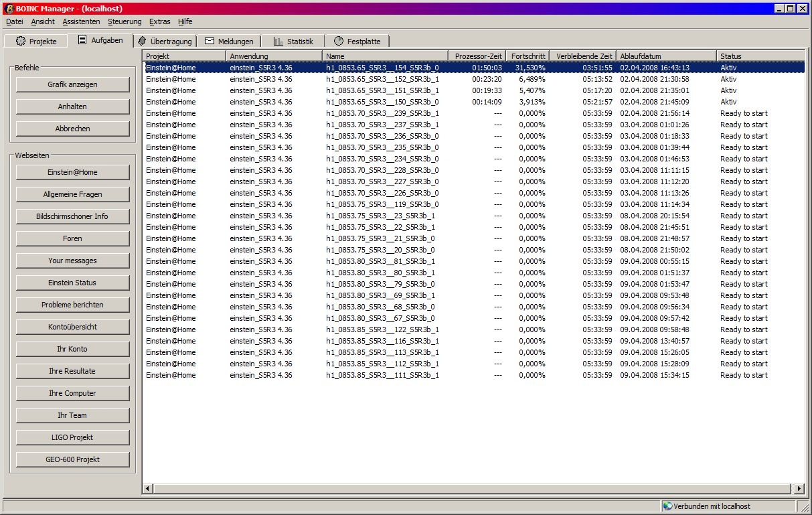
Task: Select task h1_0853.70_S5R3__237_S5R3b_1
Action: 474,125
